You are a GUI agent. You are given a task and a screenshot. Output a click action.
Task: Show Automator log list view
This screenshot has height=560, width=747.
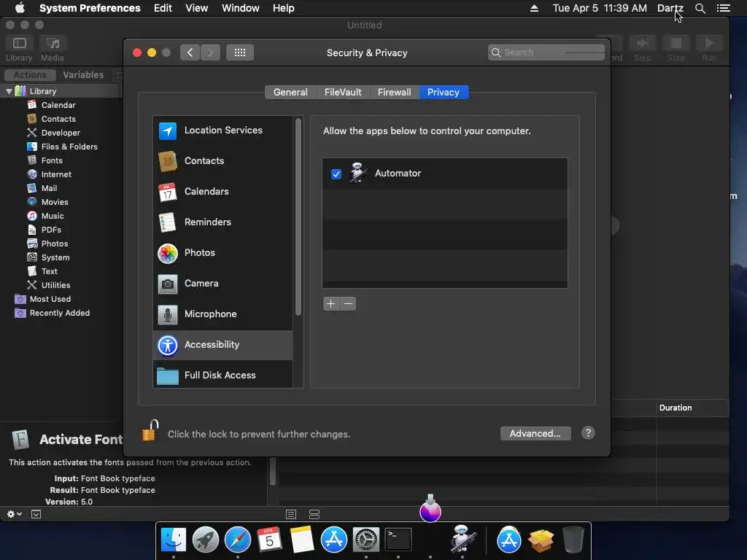pos(291,514)
